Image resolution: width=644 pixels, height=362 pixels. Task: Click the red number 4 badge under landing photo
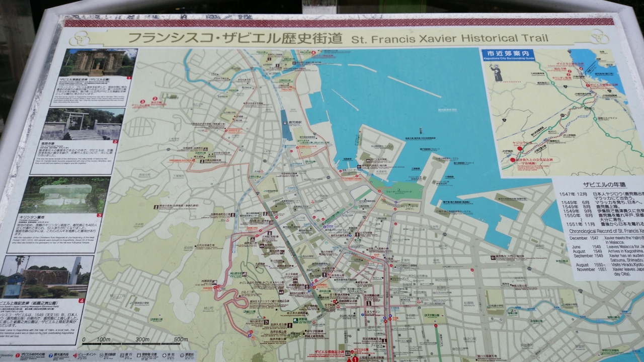pyautogui.click(x=82, y=301)
